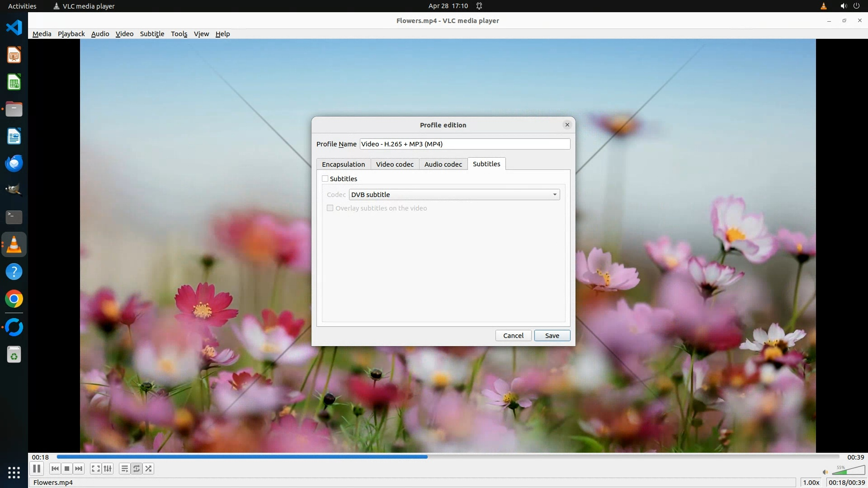The image size is (868, 488).
Task: Enable random shuffle playback
Action: (x=149, y=469)
